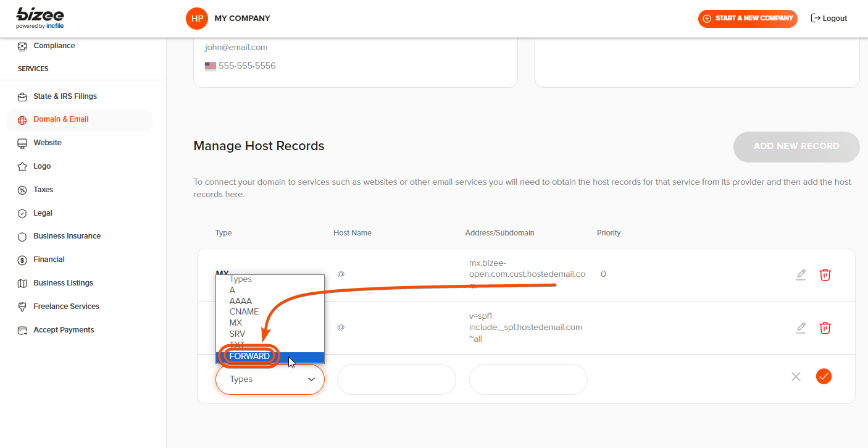Open the Website sidebar item

pos(48,143)
